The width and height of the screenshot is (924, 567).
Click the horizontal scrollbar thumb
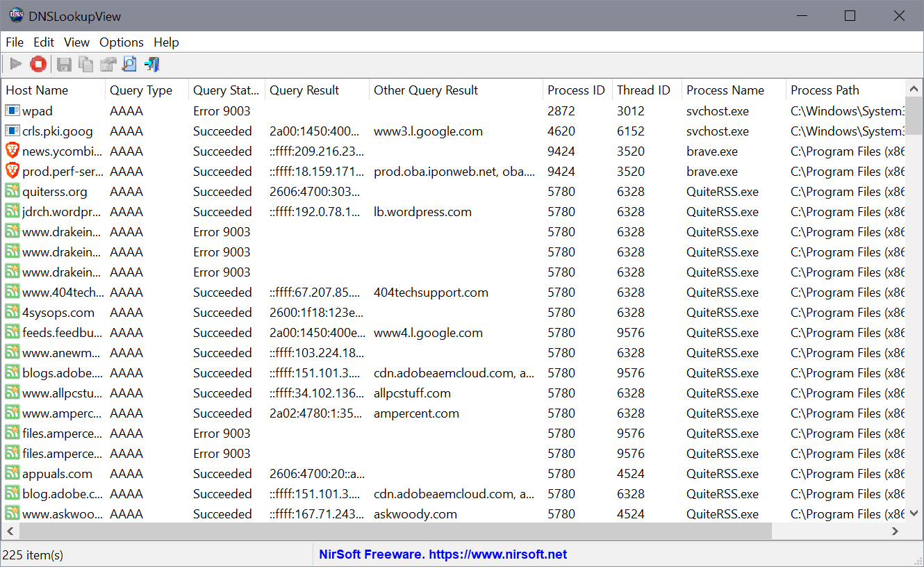click(395, 531)
